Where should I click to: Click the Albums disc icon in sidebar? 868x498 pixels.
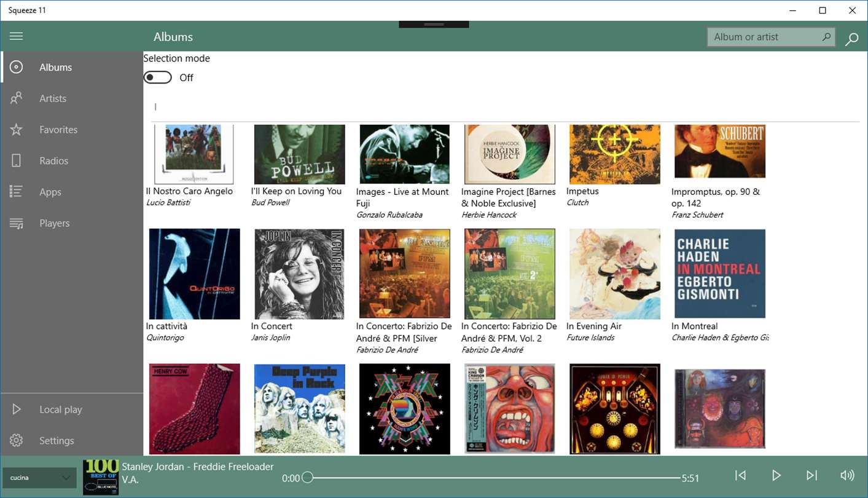point(17,67)
